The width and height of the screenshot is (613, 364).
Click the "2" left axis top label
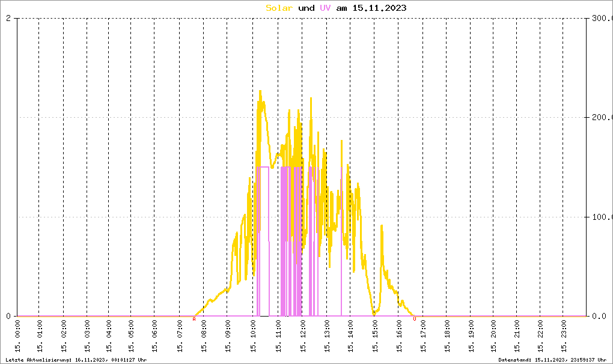[x=8, y=19]
